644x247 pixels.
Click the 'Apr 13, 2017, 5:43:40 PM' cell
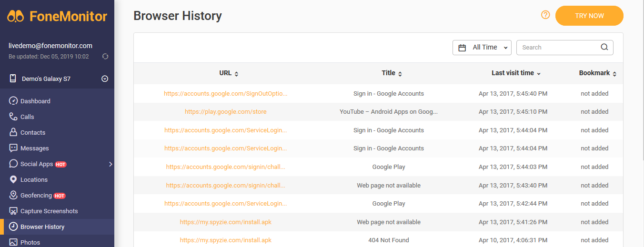tap(513, 185)
